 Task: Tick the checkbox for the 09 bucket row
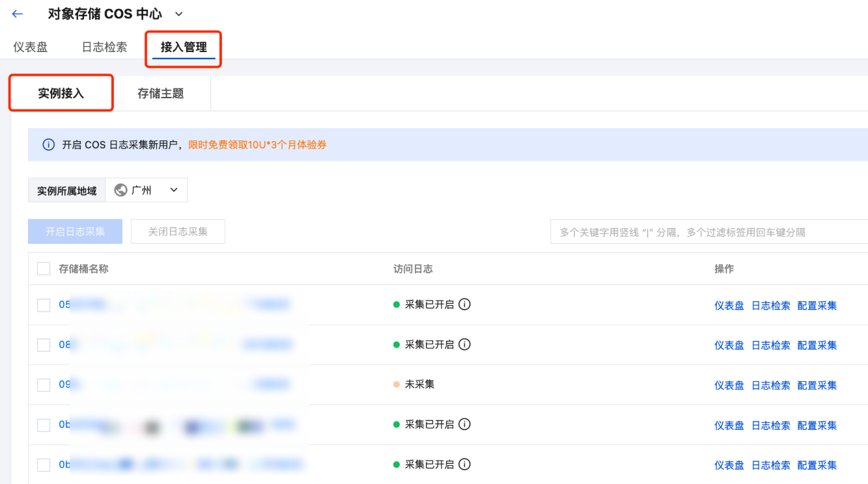pos(44,385)
